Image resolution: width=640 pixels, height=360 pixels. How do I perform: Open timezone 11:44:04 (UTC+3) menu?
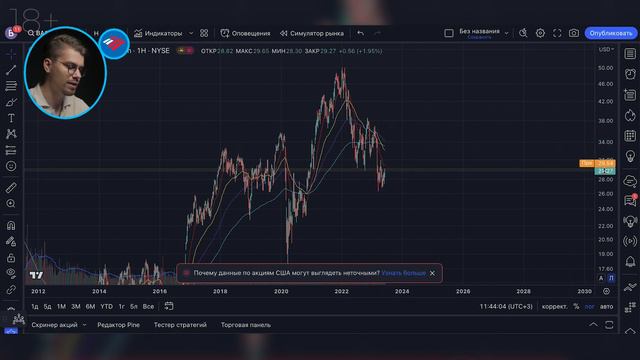tap(506, 306)
